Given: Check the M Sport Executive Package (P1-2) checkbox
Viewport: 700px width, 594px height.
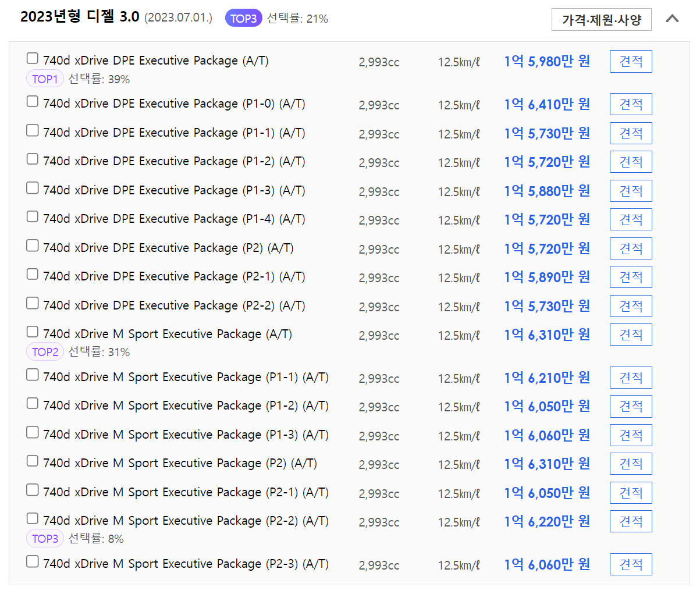Looking at the screenshot, I should [33, 403].
